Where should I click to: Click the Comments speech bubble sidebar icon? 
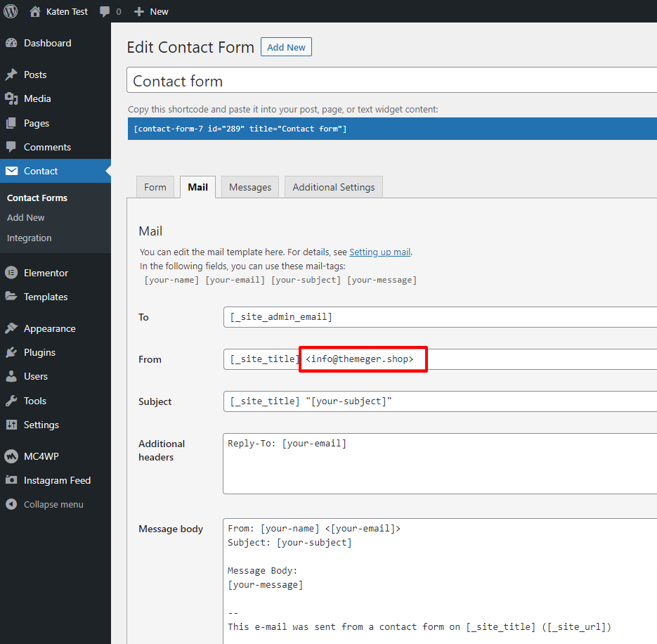tap(11, 147)
